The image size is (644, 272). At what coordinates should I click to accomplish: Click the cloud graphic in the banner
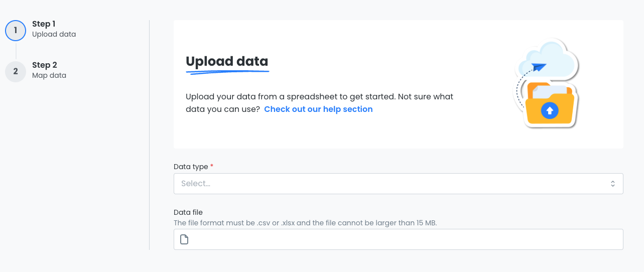tap(558, 56)
